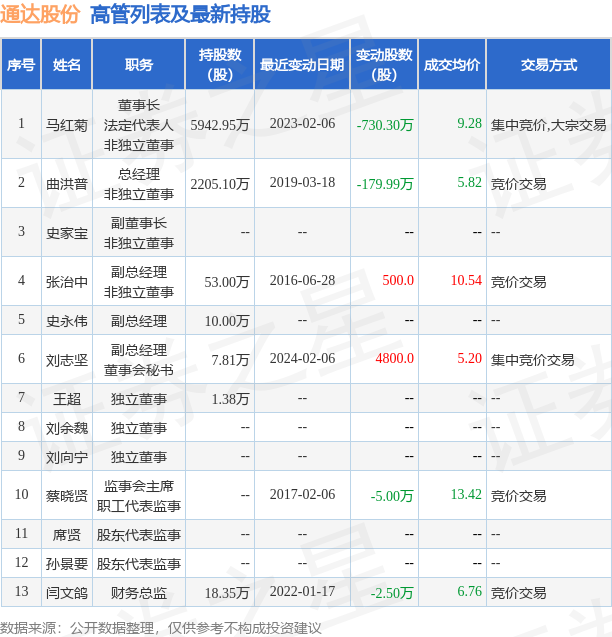Viewport: 612px width, 637px height.
Task: Click the name 蔡晓贤
Action: coord(67,496)
